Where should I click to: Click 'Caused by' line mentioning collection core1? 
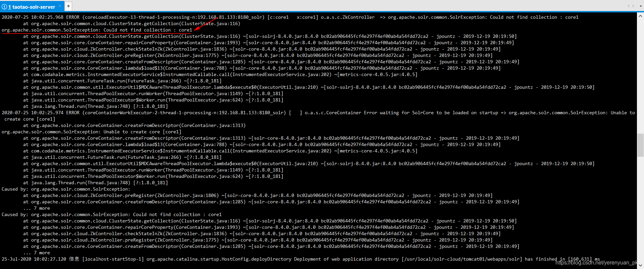tap(112, 214)
